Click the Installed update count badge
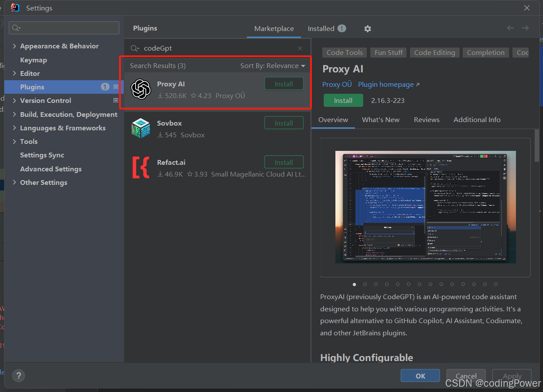The height and width of the screenshot is (392, 543). tap(342, 28)
